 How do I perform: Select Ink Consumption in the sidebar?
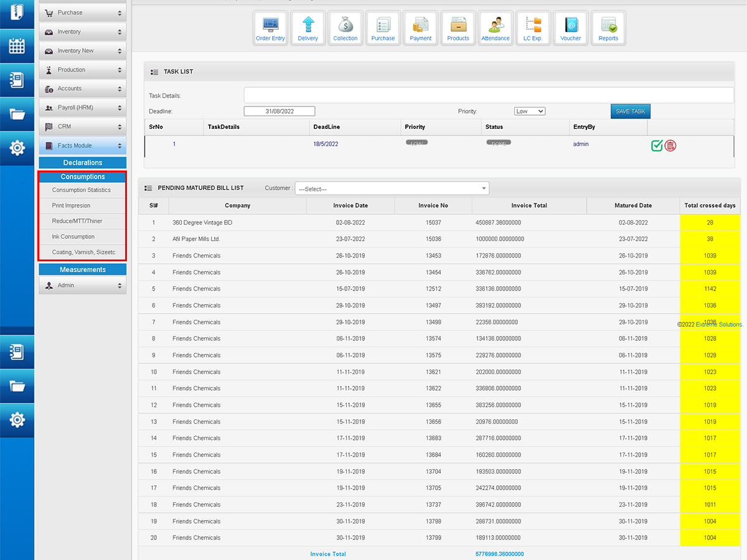click(73, 237)
